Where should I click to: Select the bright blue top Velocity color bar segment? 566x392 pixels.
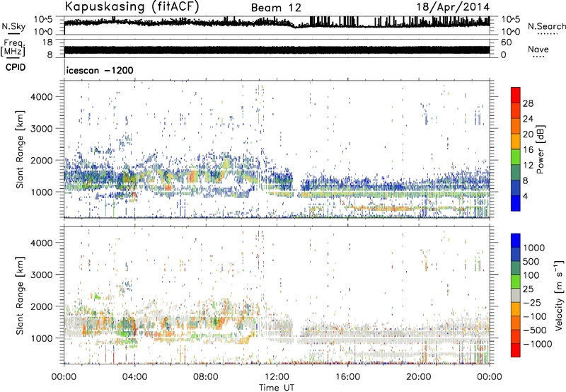(516, 241)
